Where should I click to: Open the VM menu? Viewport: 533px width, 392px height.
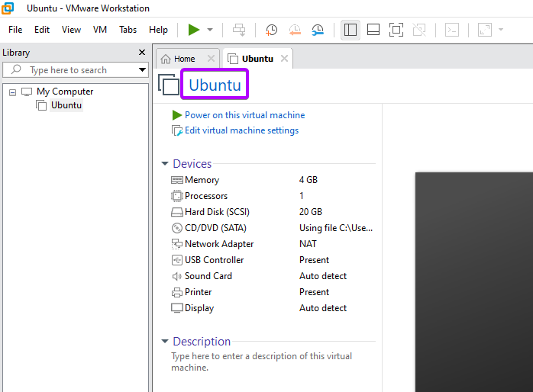point(100,30)
